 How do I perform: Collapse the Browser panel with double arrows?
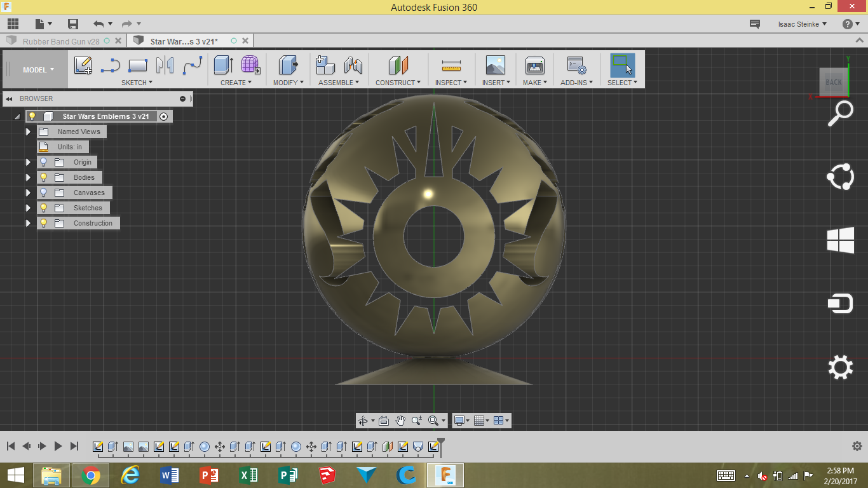10,99
